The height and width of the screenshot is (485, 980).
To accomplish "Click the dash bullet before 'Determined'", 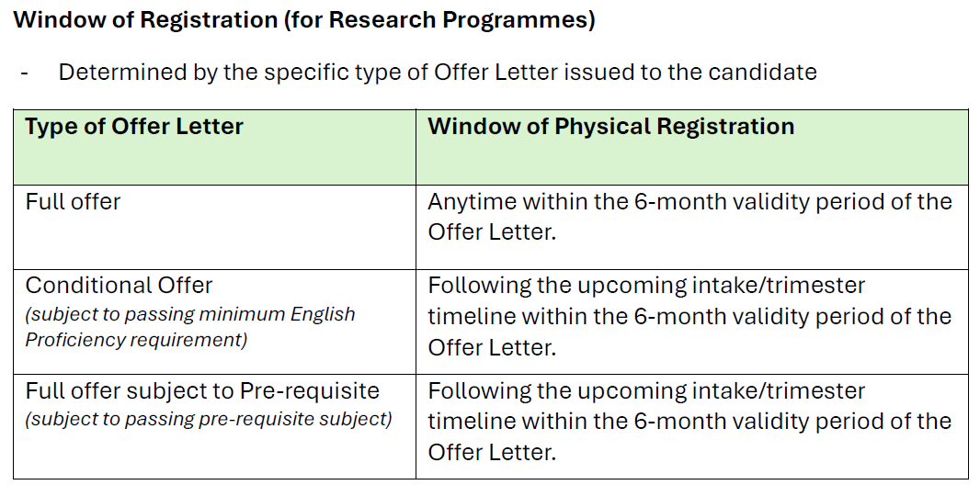I will pos(24,73).
